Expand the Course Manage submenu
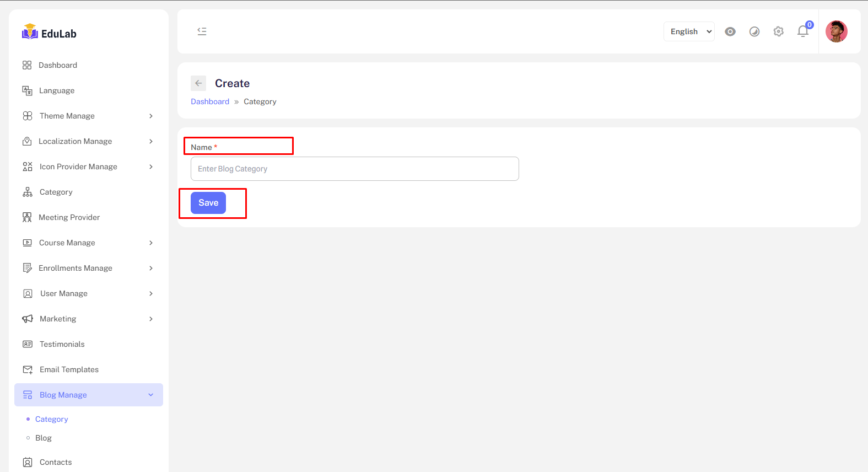This screenshot has height=472, width=868. click(x=88, y=243)
